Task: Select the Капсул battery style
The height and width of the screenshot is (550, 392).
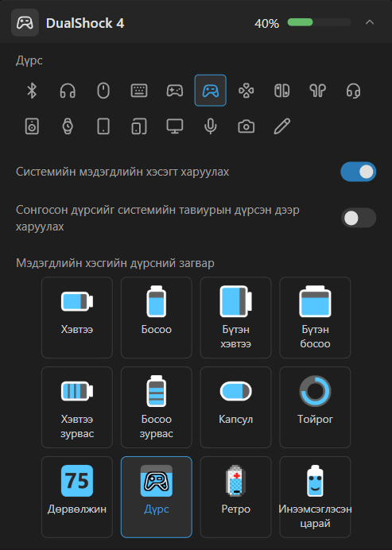Action: 236,407
